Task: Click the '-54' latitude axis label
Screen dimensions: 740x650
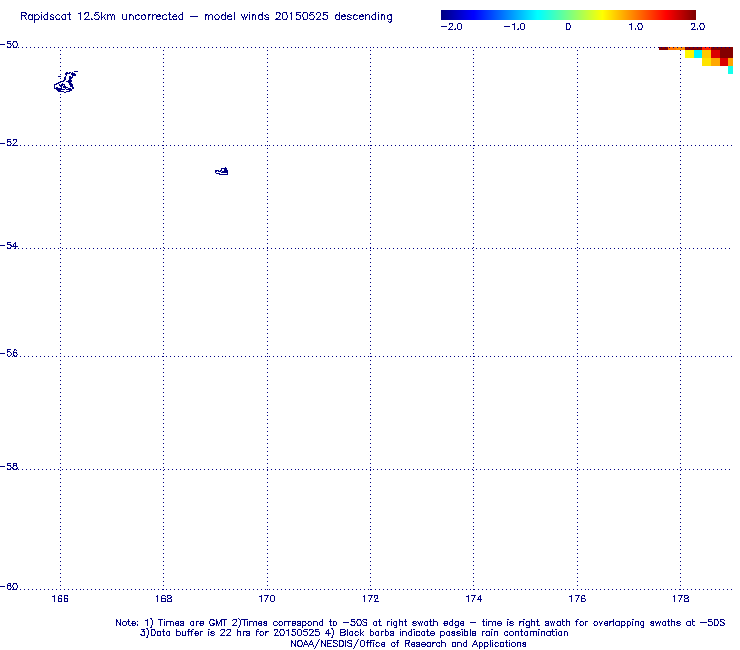Action: 9,245
